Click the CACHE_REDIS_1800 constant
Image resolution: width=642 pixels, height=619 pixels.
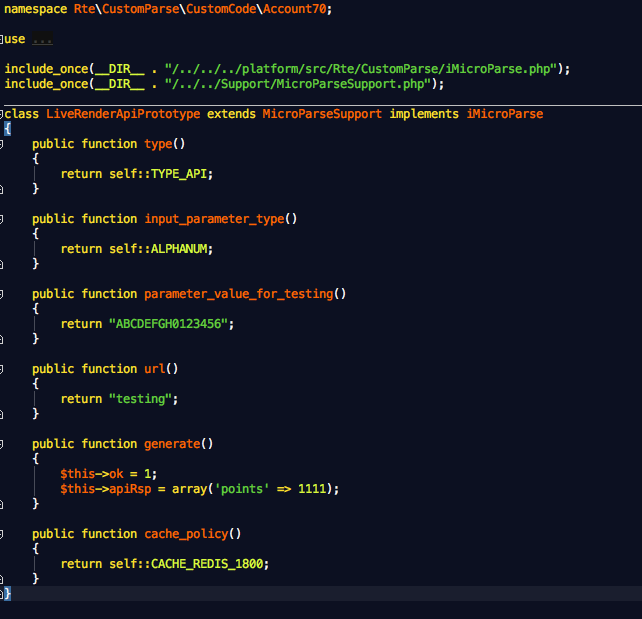pos(209,564)
